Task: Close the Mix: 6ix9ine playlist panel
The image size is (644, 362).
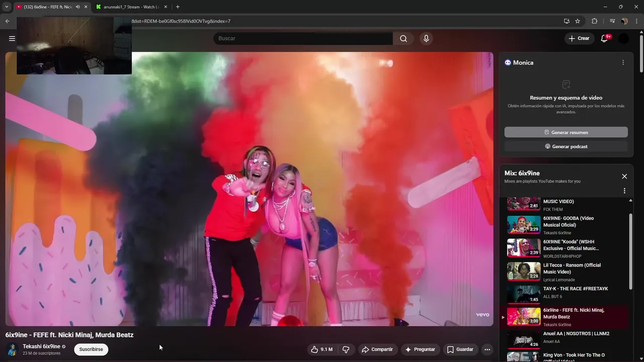Action: pos(624,176)
